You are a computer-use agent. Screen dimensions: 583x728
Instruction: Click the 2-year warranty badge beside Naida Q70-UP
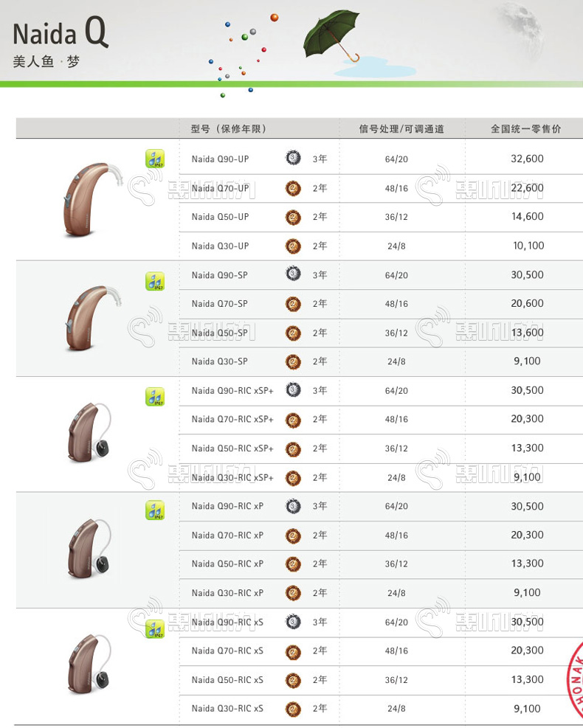point(293,188)
